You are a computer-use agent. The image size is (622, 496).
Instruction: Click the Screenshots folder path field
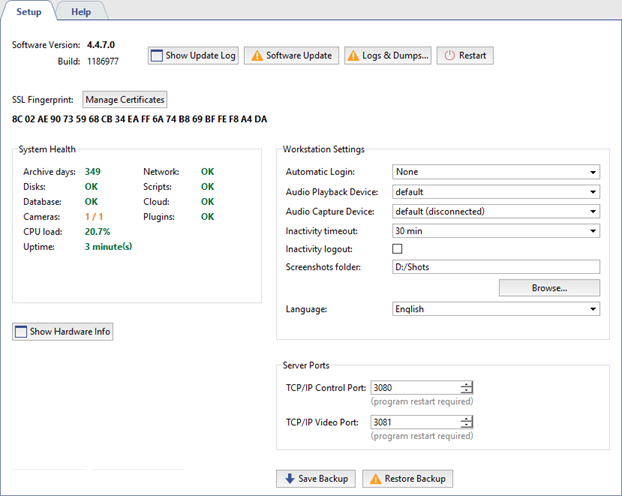click(x=495, y=267)
